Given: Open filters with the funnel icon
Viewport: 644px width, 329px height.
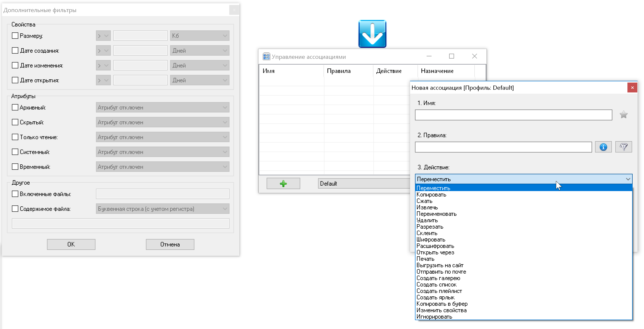Looking at the screenshot, I should click(x=623, y=147).
